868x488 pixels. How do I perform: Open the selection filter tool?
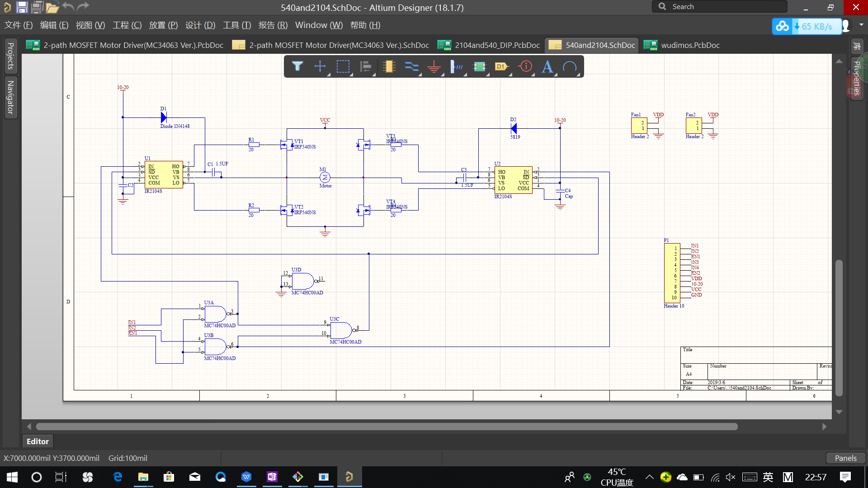(x=297, y=66)
